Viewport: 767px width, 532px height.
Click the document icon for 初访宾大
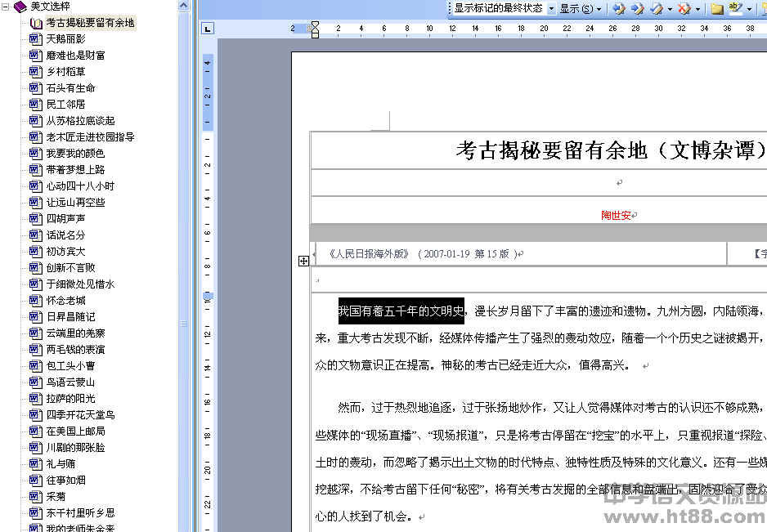click(x=36, y=252)
